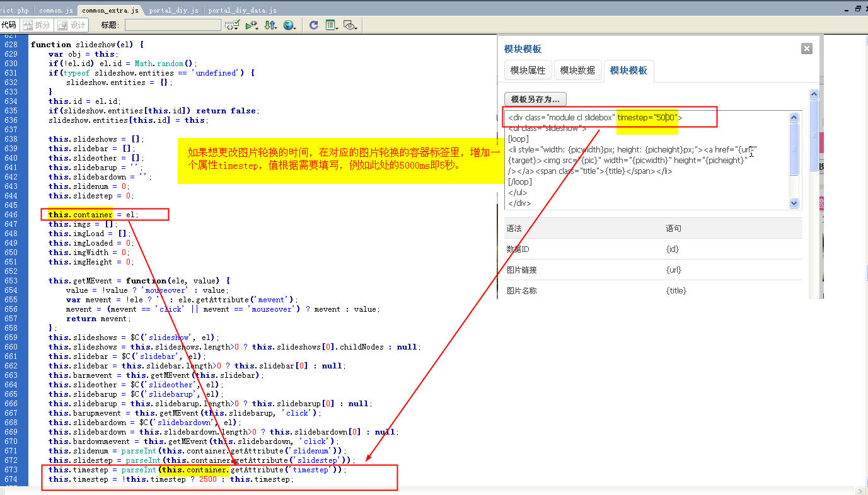Click code line 628 function slideshow(el)
868x495 pixels.
[88, 45]
